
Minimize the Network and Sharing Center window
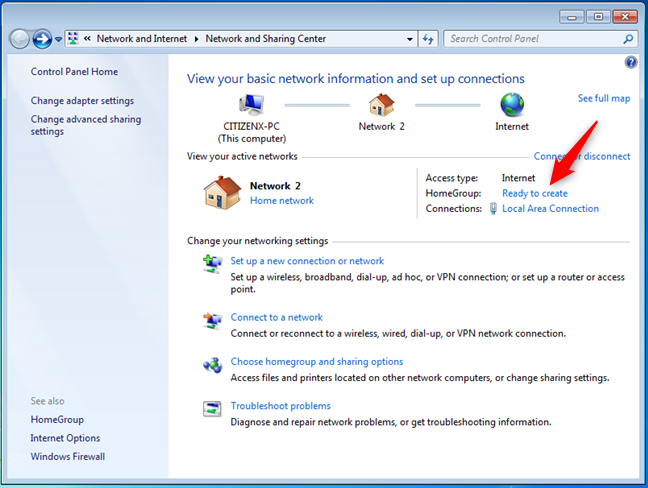572,17
